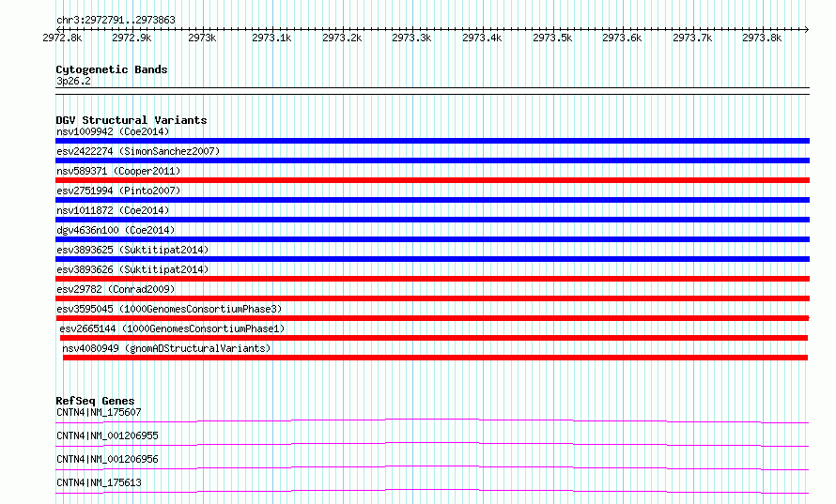Screen dimensions: 836x504
Task: Open variant esv2422274 (SimonSanchez2007) label
Action: click(x=138, y=151)
